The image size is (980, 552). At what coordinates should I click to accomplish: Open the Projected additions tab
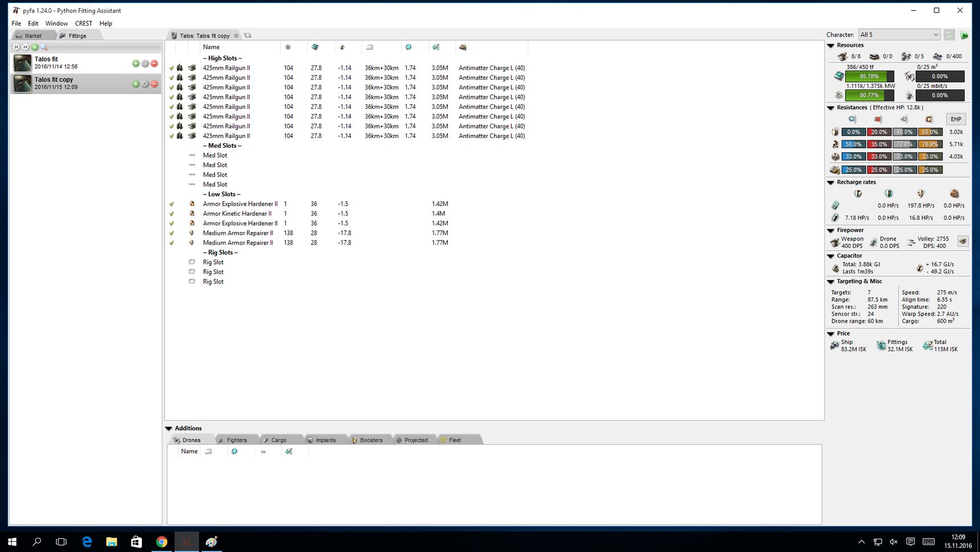point(416,440)
